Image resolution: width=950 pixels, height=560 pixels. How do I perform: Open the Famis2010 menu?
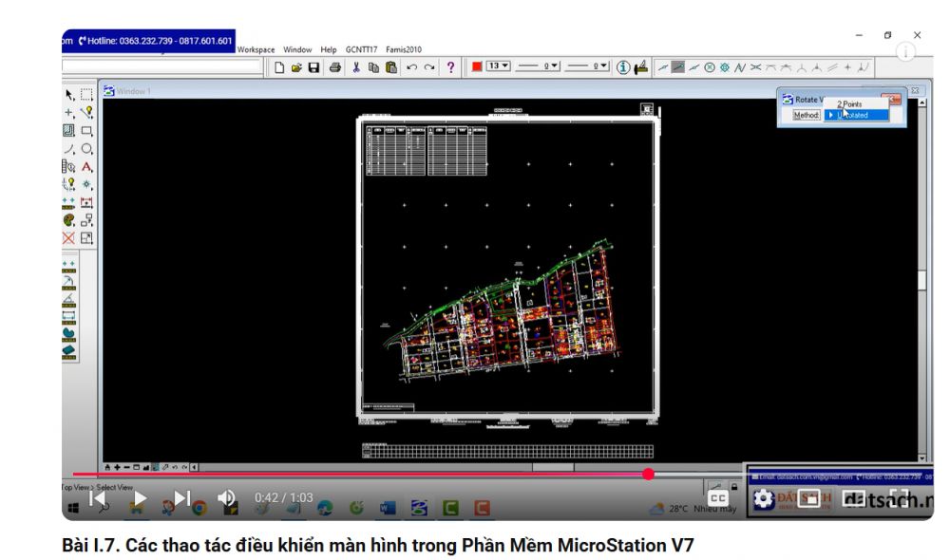[404, 49]
